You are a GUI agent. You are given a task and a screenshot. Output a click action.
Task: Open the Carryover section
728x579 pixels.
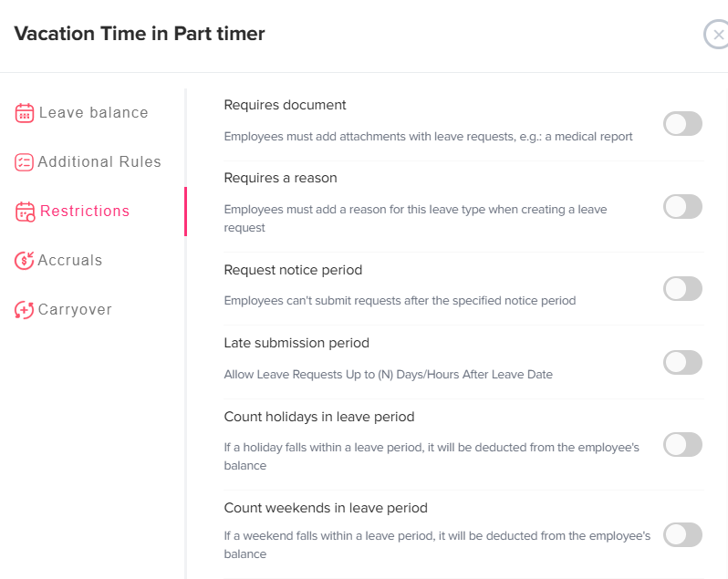click(75, 310)
